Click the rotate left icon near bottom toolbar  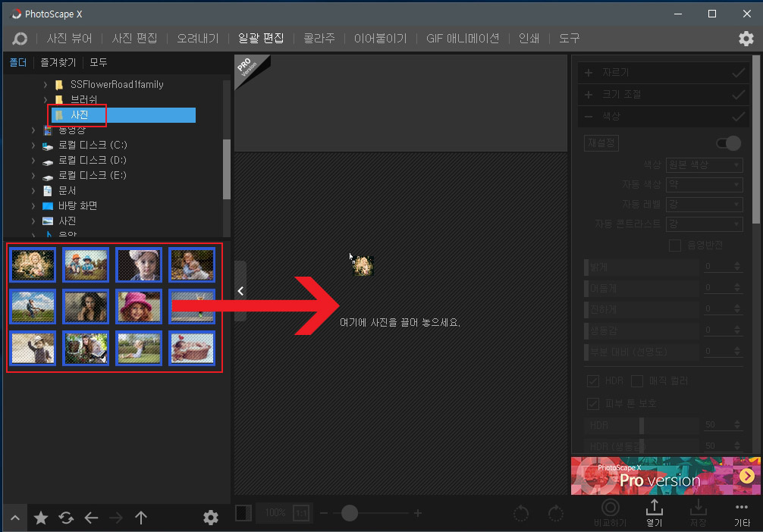(521, 513)
